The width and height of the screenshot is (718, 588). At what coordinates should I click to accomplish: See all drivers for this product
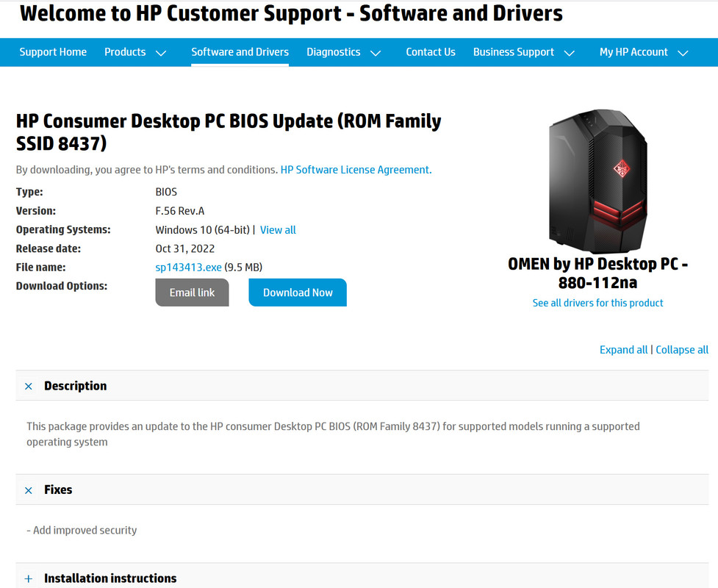[597, 303]
